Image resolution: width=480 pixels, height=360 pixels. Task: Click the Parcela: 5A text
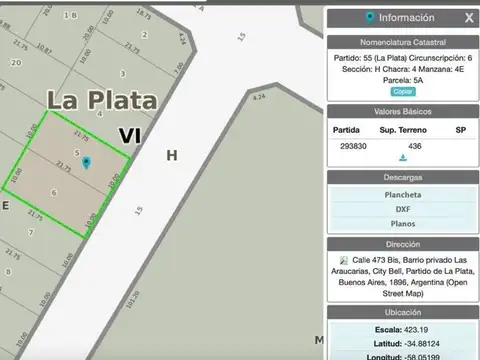click(x=403, y=80)
